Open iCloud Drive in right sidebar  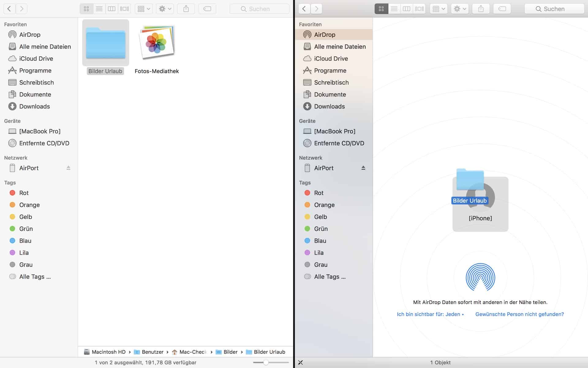coord(334,59)
